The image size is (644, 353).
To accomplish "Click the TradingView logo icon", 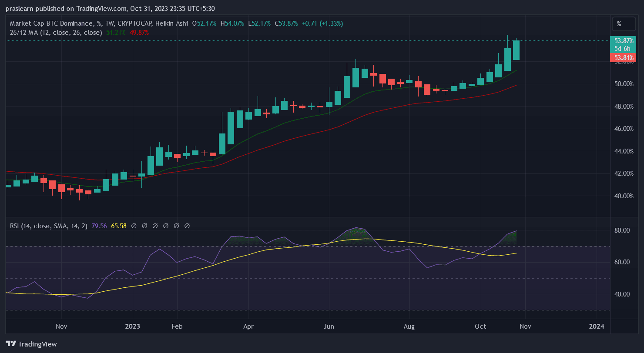I will (x=11, y=344).
